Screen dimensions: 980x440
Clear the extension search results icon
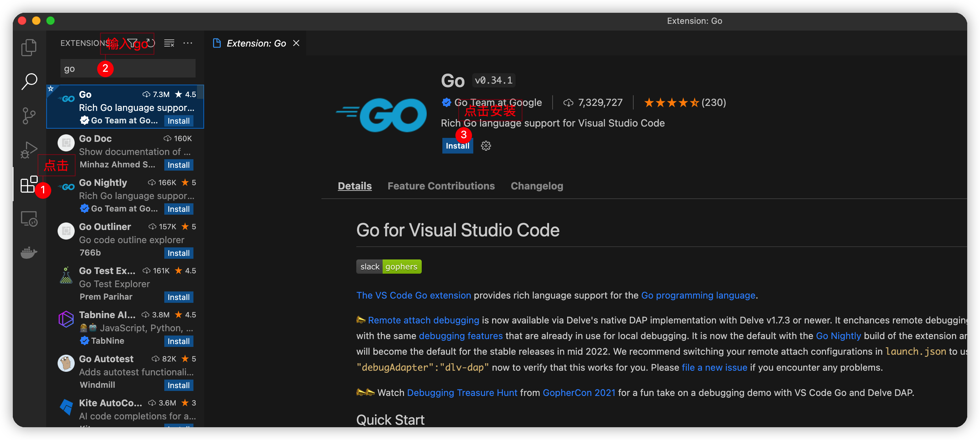[x=169, y=43]
